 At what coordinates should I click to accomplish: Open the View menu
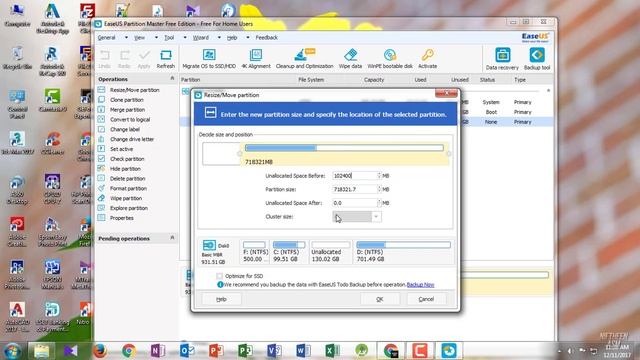pos(140,38)
